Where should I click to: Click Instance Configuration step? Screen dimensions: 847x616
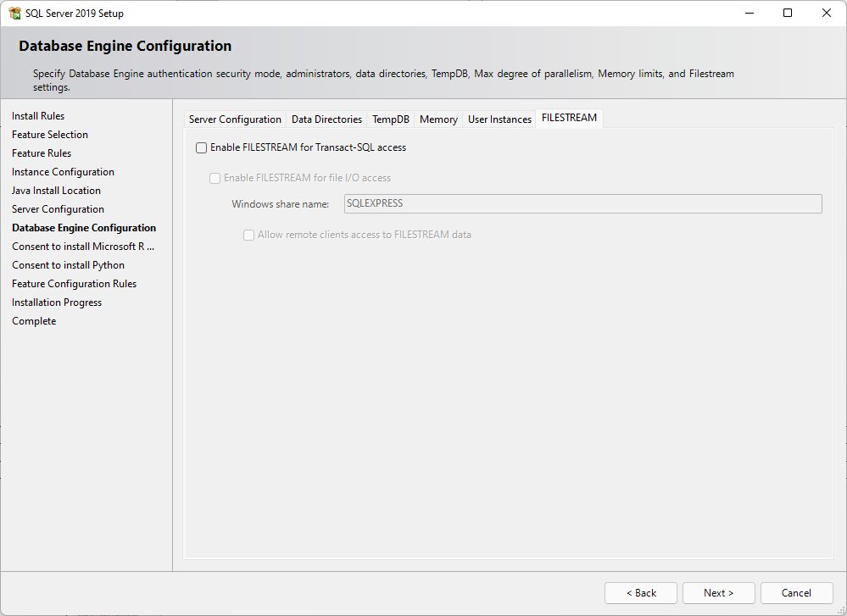(64, 172)
